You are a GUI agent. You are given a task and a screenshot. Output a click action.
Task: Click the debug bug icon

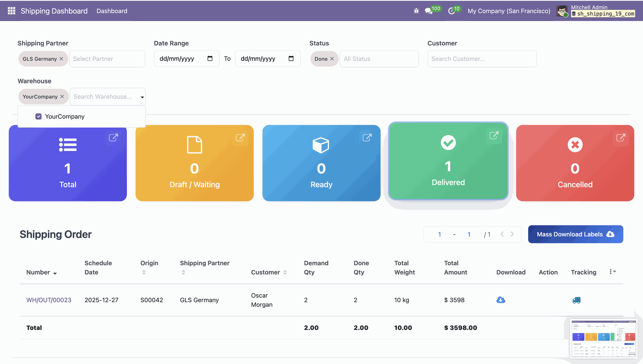point(416,11)
